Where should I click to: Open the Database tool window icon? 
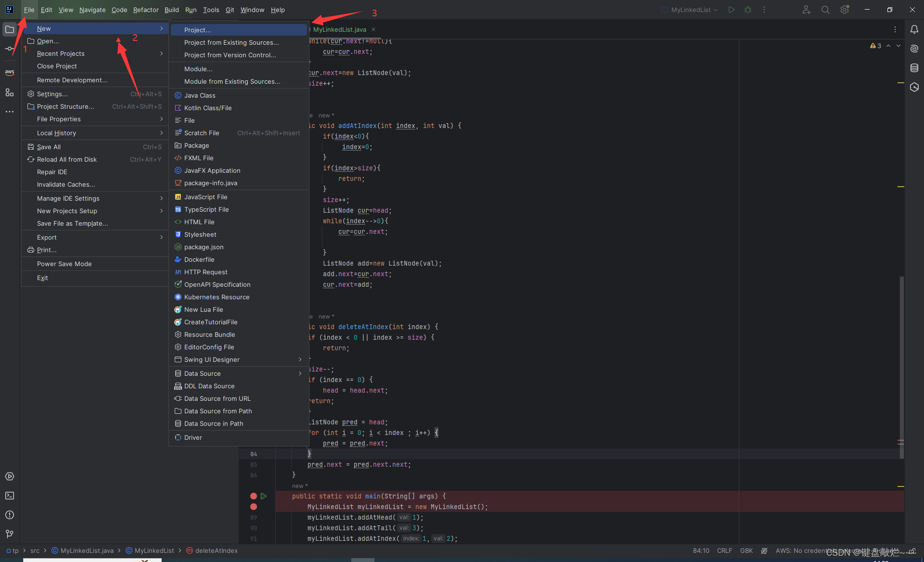914,68
